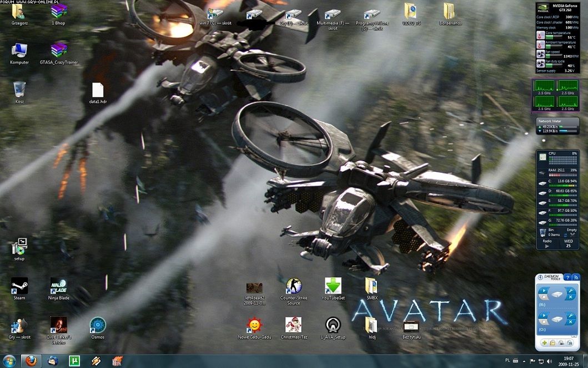Open the Kosz recycle bin icon
This screenshot has height=368, width=588.
(19, 92)
